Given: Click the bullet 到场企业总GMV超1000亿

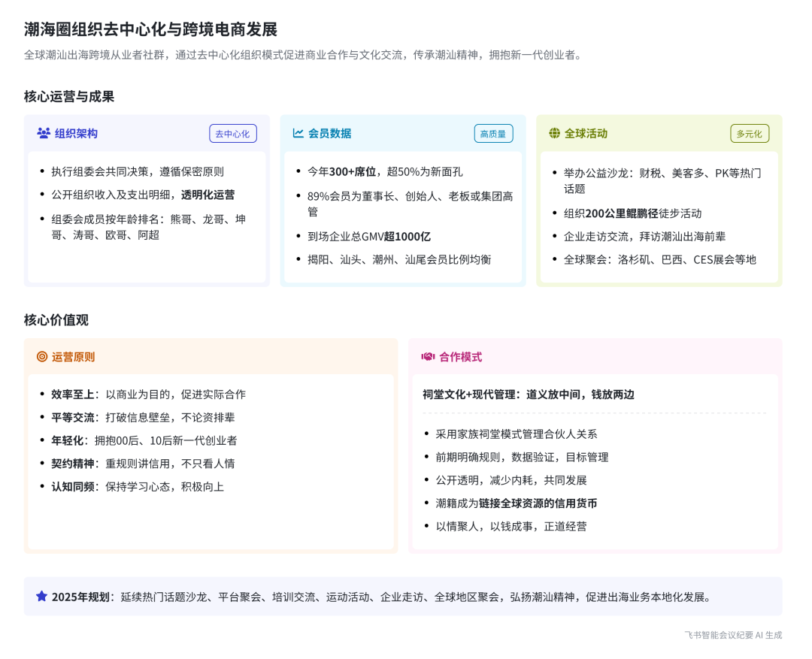Looking at the screenshot, I should tap(368, 237).
